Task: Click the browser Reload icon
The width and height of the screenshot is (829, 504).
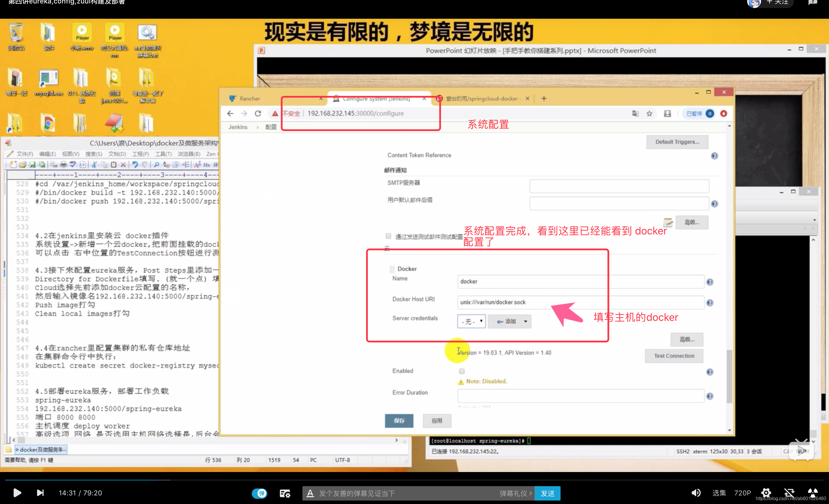Action: [x=258, y=113]
